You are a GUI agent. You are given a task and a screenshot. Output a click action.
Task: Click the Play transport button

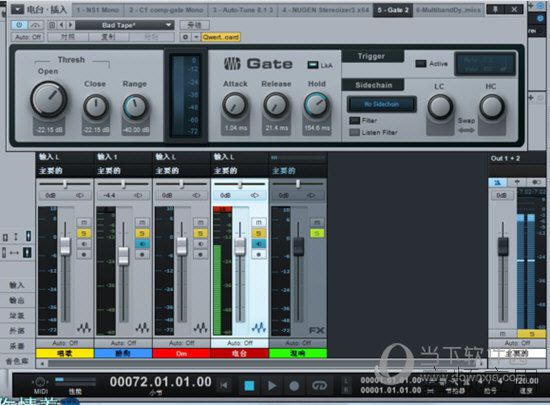coord(272,386)
